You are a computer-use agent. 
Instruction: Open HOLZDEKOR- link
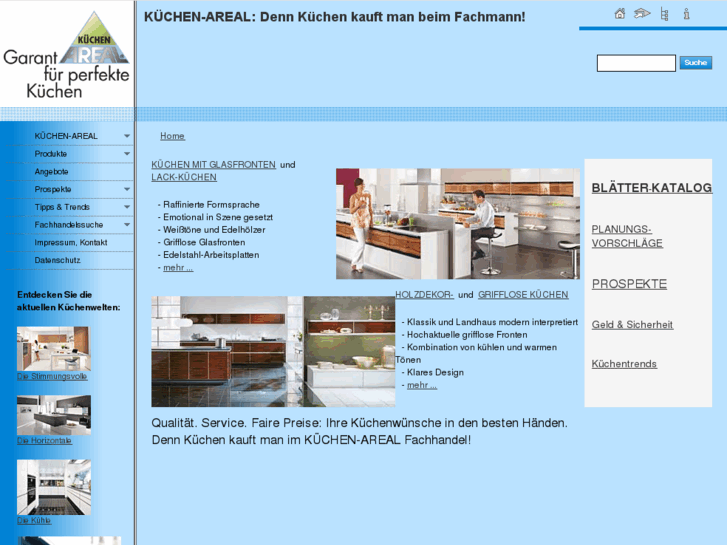(x=424, y=295)
